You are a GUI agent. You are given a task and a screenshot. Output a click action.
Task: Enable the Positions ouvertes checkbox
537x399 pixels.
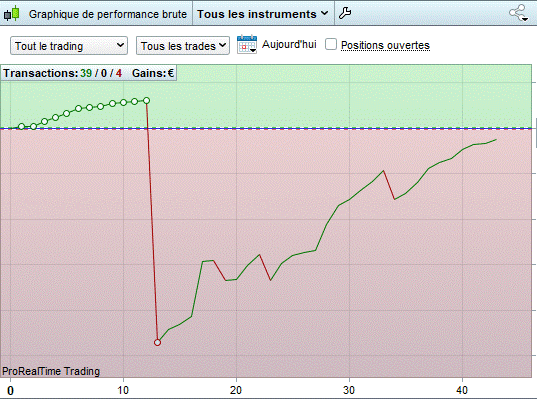coord(331,44)
